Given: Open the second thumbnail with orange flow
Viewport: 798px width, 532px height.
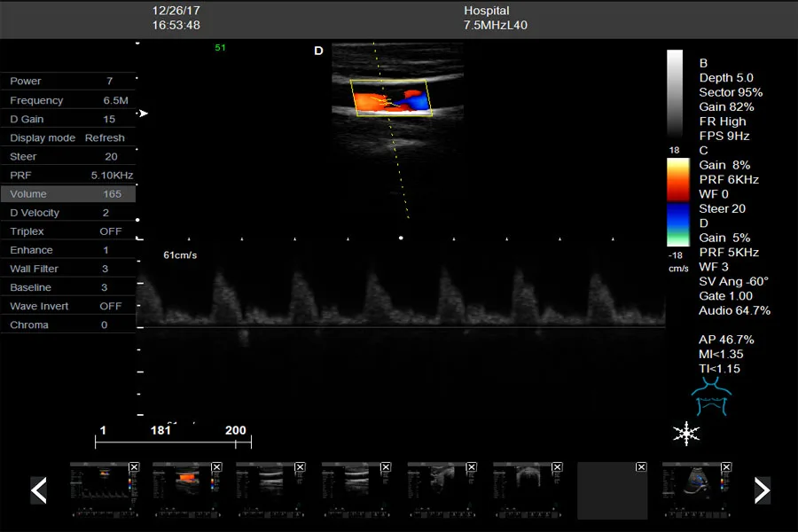Looking at the screenshot, I should [186, 490].
